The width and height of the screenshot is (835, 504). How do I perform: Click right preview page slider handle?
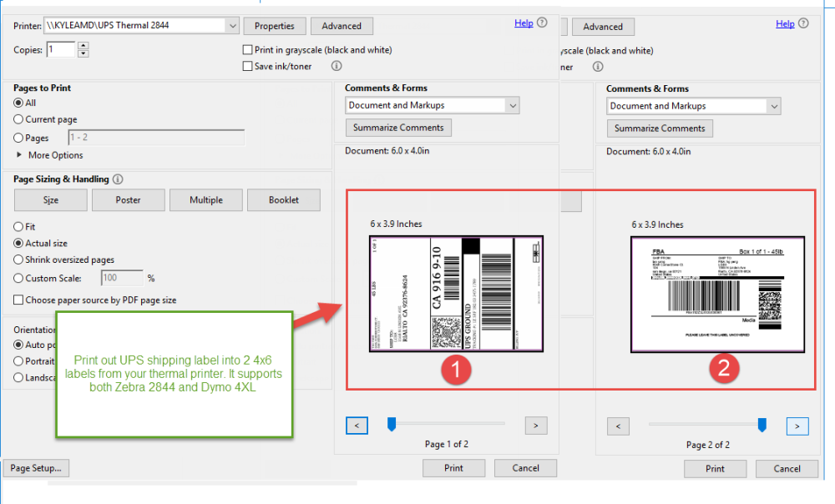(x=762, y=424)
